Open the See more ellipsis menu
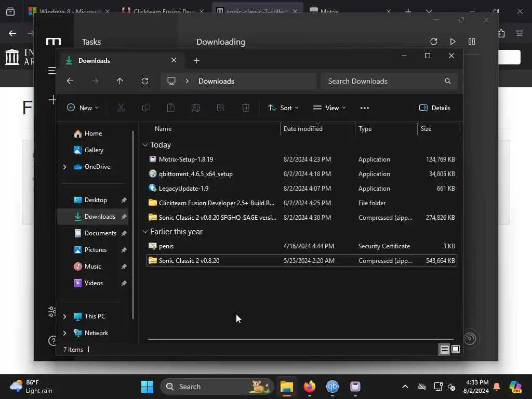Screen dimensions: 532x399 [x=364, y=108]
